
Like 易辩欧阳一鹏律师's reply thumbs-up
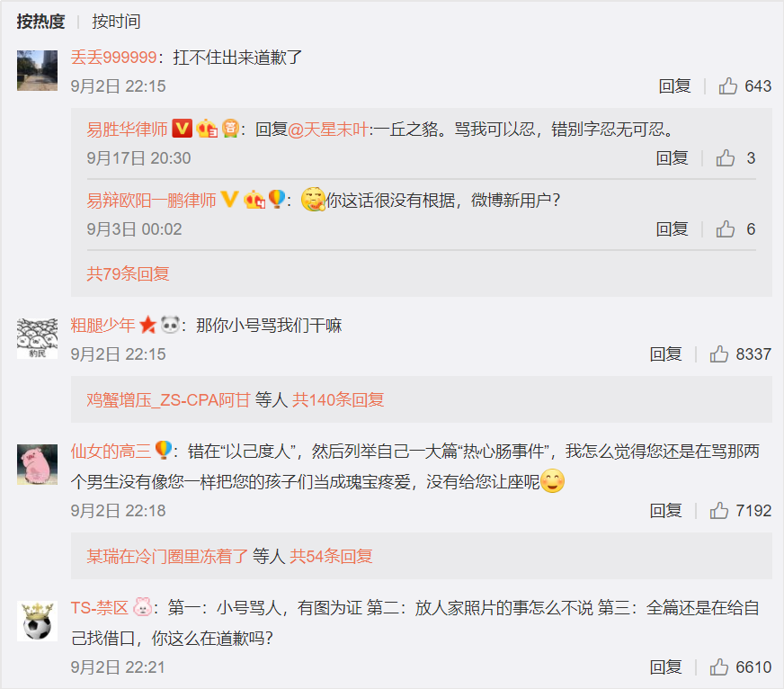tap(725, 229)
